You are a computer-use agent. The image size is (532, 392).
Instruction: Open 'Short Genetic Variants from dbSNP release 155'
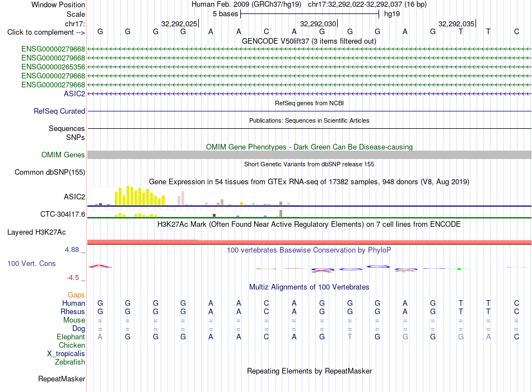(309, 164)
